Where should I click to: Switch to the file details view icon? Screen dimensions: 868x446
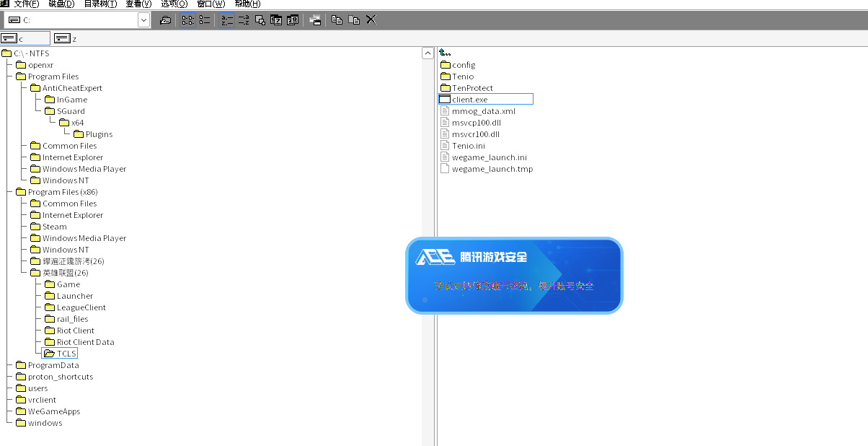click(205, 20)
